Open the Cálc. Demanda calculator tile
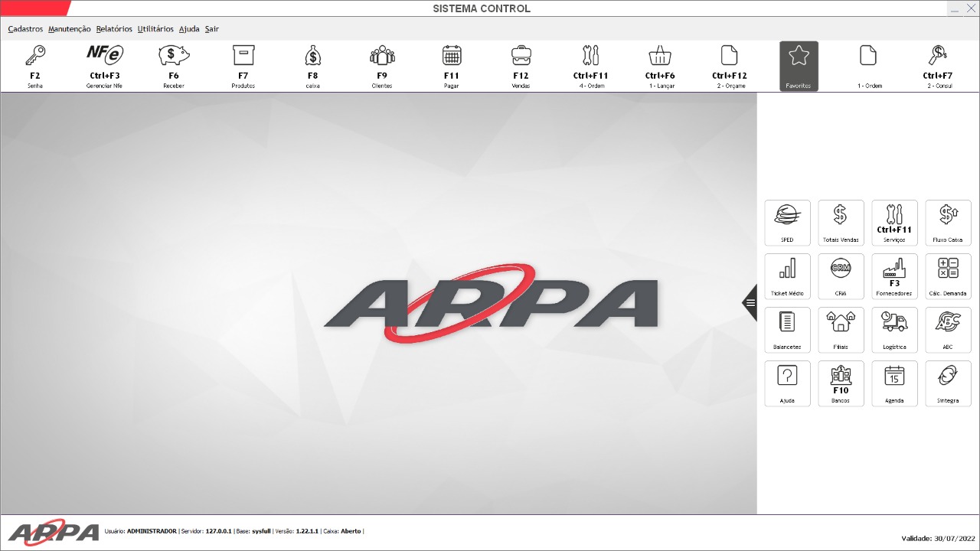This screenshot has height=551, width=980. [948, 277]
